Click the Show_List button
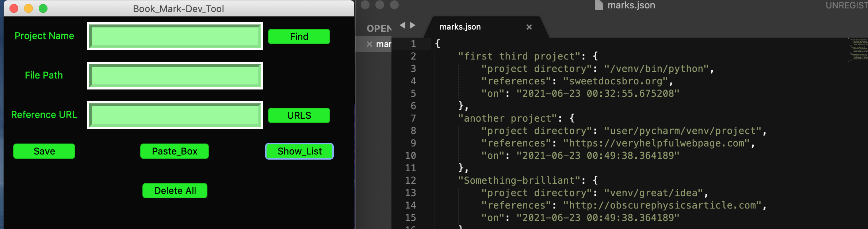Viewport: 868px width, 229px height. tap(299, 151)
